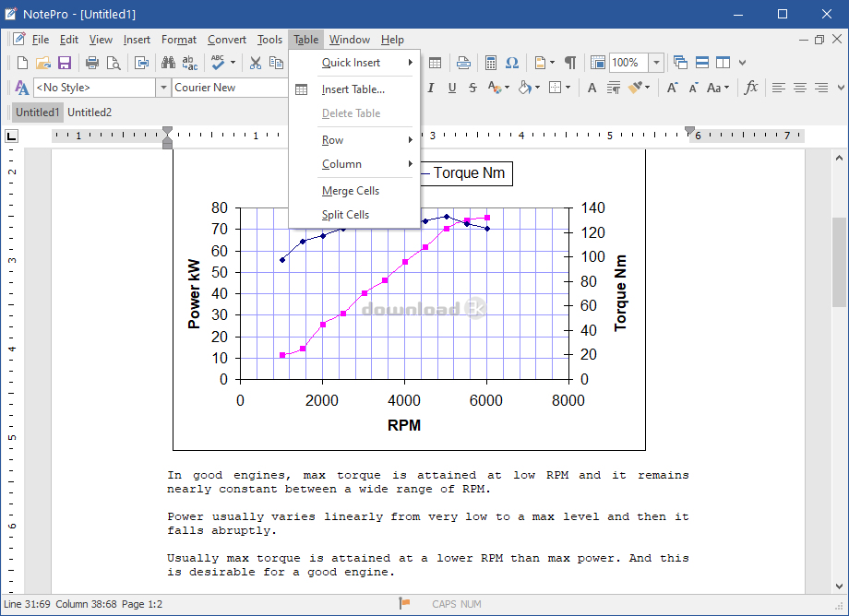Image resolution: width=849 pixels, height=616 pixels.
Task: Create a new blank document
Action: coord(22,63)
